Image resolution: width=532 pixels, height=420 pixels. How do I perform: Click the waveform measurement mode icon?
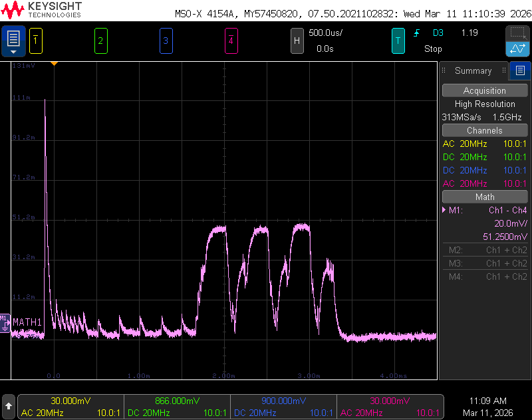click(517, 49)
